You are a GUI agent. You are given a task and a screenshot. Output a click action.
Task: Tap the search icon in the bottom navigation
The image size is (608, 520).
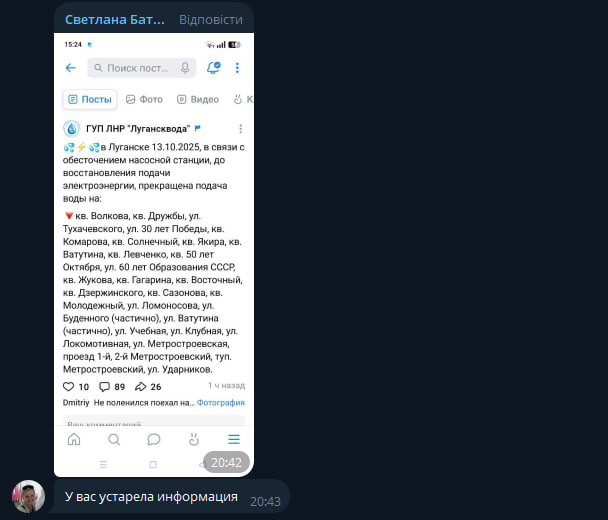[x=114, y=439]
